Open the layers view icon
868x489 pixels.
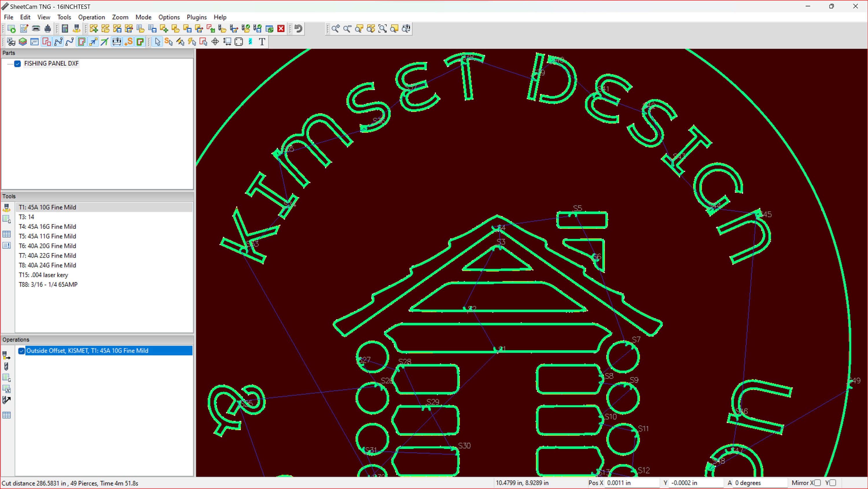23,41
